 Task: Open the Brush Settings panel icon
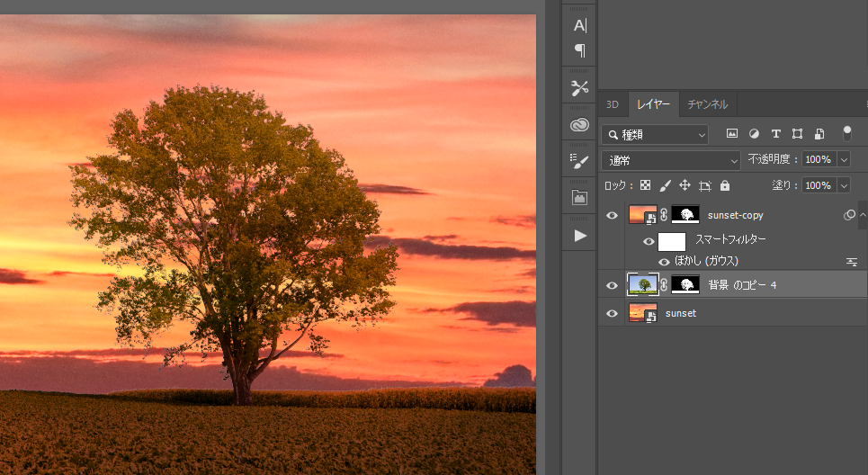(579, 161)
